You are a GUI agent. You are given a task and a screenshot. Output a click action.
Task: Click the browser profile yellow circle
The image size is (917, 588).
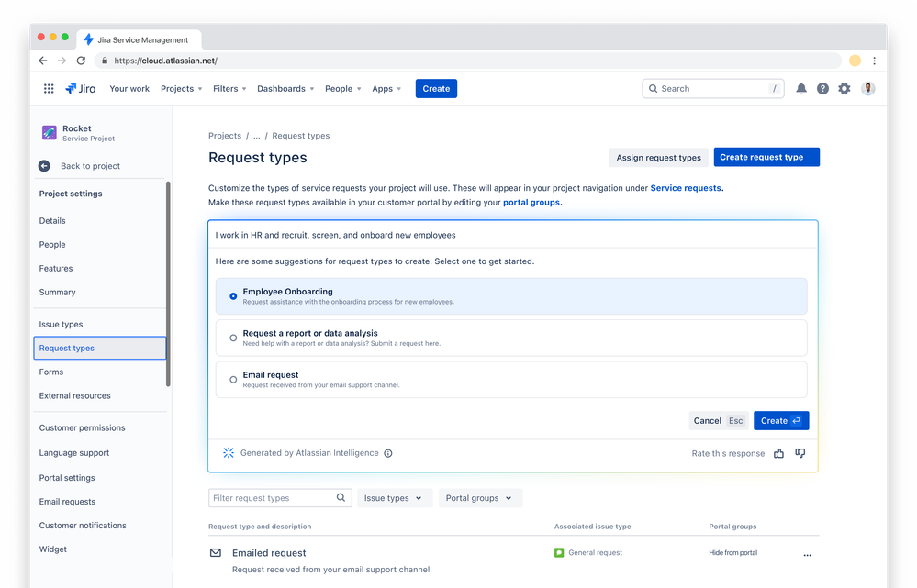(x=855, y=61)
